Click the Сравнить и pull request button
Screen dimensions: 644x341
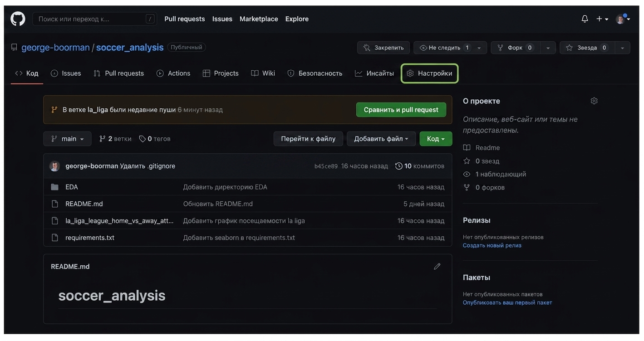coord(401,110)
